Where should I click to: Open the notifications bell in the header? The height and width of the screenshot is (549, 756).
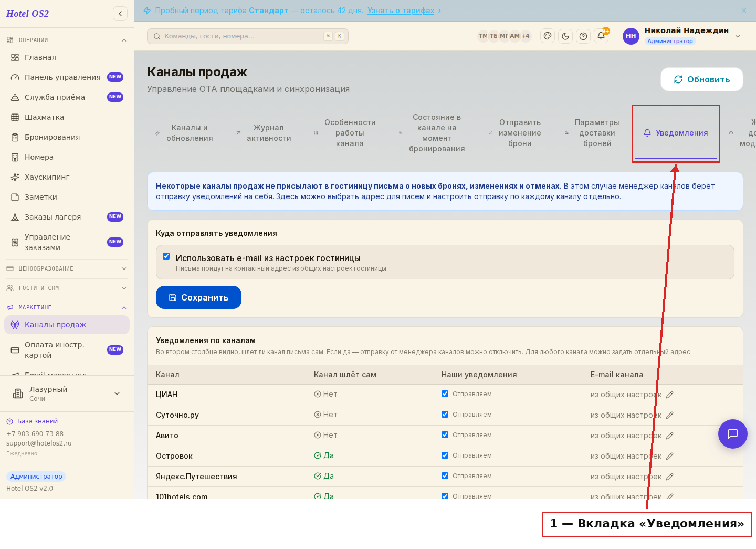601,36
